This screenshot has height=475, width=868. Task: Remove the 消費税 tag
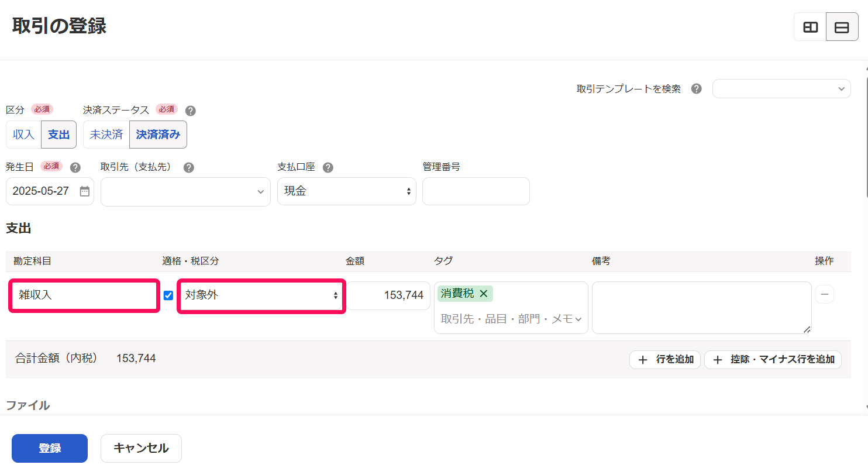[483, 294]
